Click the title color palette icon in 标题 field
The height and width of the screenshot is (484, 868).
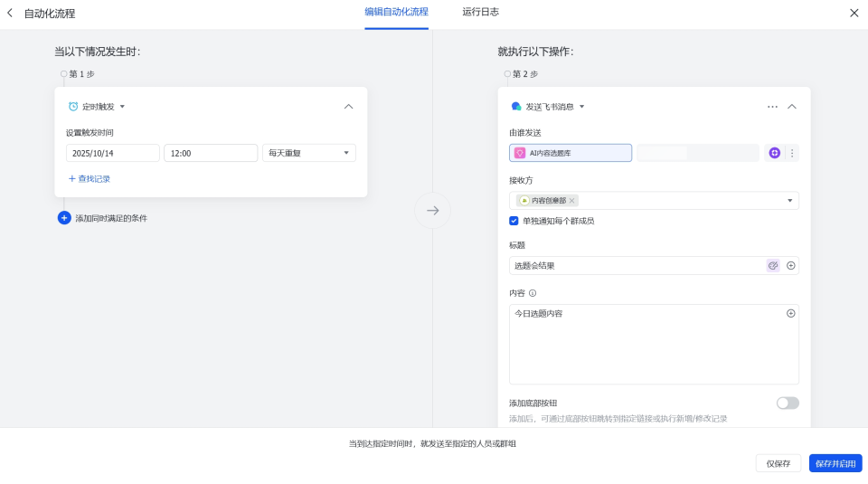[773, 266]
